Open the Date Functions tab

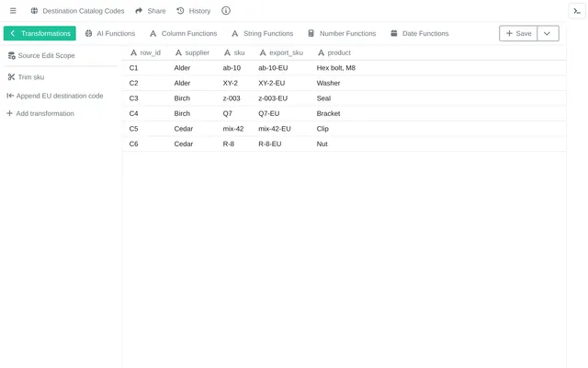[420, 33]
